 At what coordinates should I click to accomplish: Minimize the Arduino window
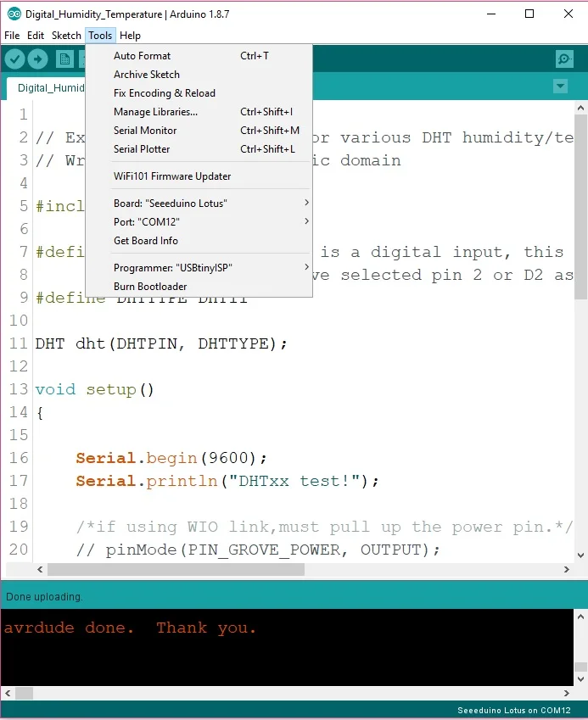491,14
